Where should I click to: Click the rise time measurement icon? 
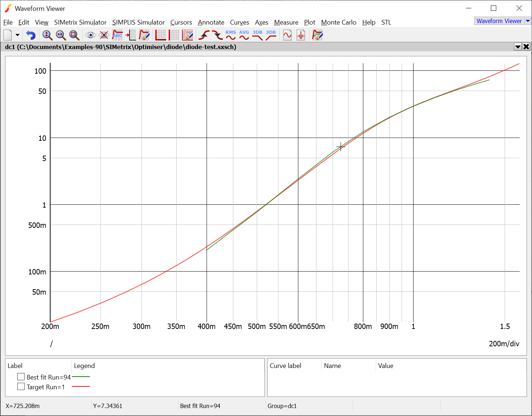pyautogui.click(x=204, y=35)
